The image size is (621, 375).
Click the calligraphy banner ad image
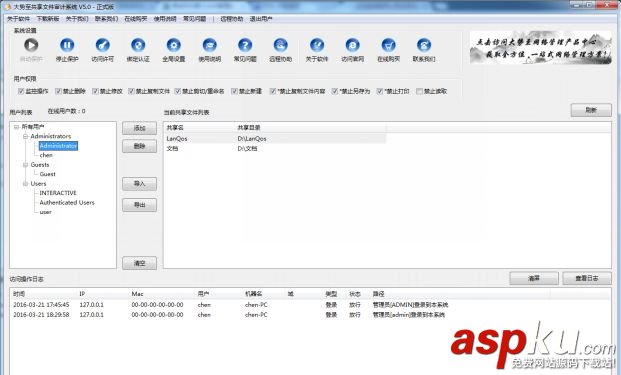point(541,48)
